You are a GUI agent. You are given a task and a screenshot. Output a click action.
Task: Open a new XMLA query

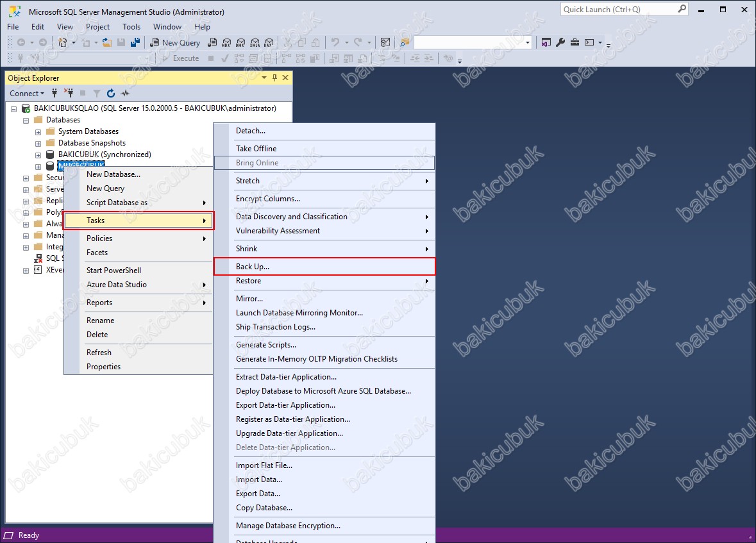tap(255, 42)
